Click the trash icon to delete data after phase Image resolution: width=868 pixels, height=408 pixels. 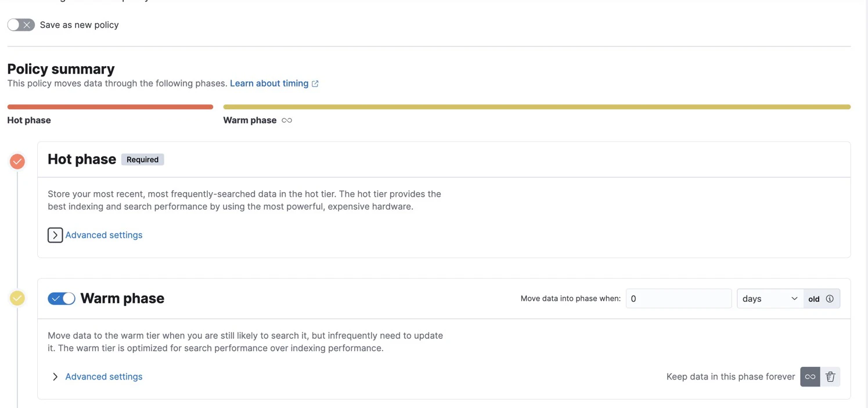pos(830,377)
